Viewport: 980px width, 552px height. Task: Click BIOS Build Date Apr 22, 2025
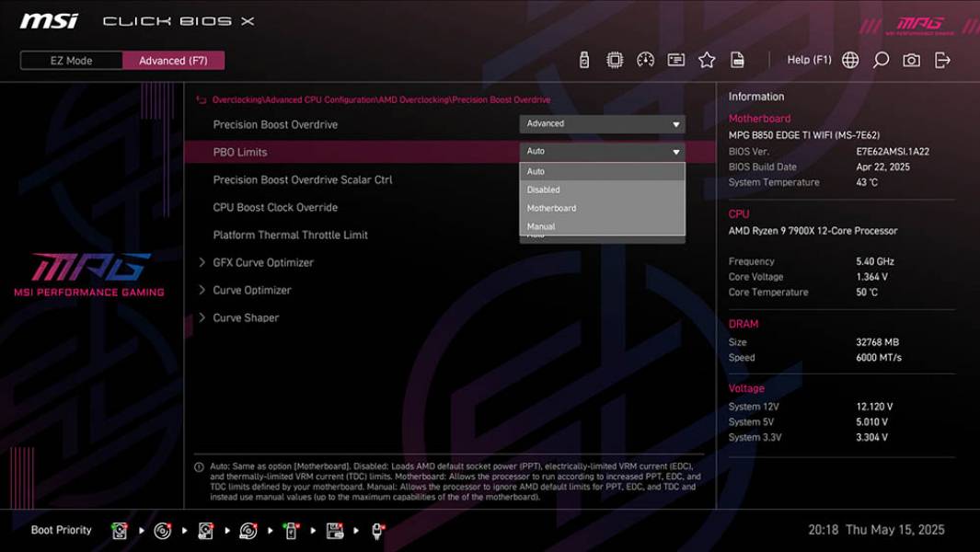(x=882, y=167)
